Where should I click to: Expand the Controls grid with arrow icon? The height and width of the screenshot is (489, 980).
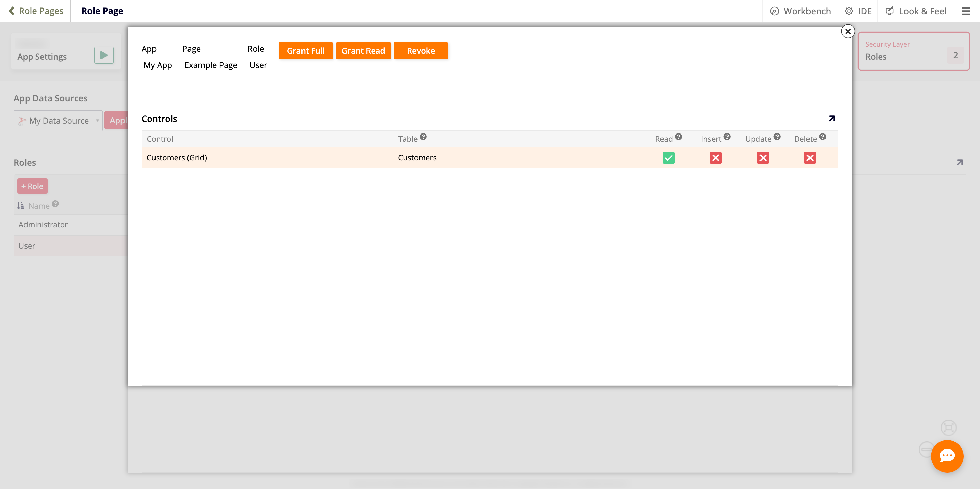pos(832,119)
